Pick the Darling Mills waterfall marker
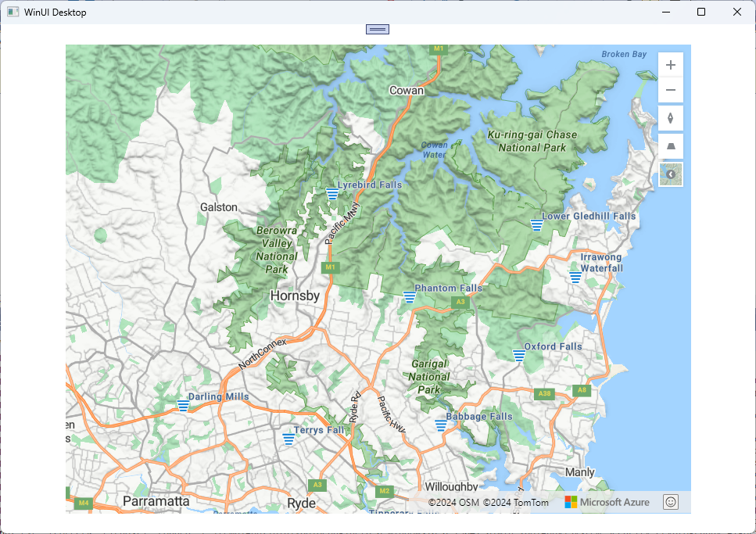The height and width of the screenshot is (534, 756). pos(183,405)
